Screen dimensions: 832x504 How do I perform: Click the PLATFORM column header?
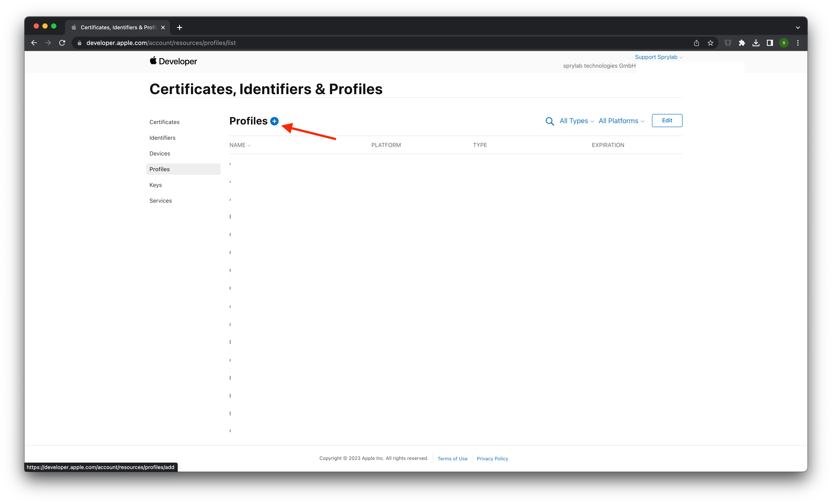click(x=386, y=145)
